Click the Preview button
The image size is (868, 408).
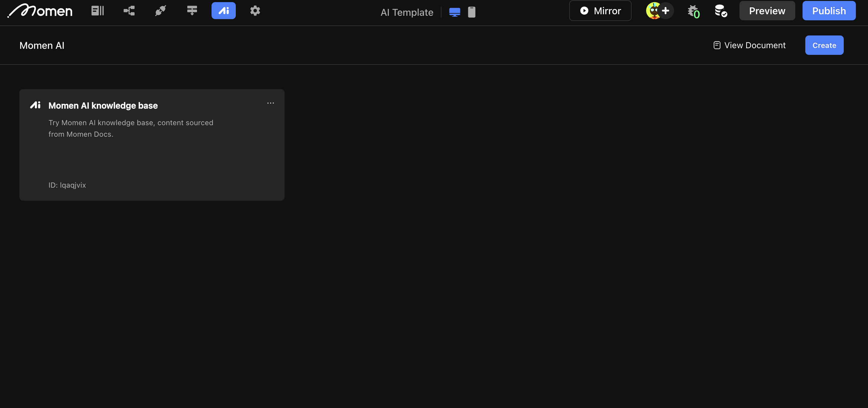pos(767,11)
